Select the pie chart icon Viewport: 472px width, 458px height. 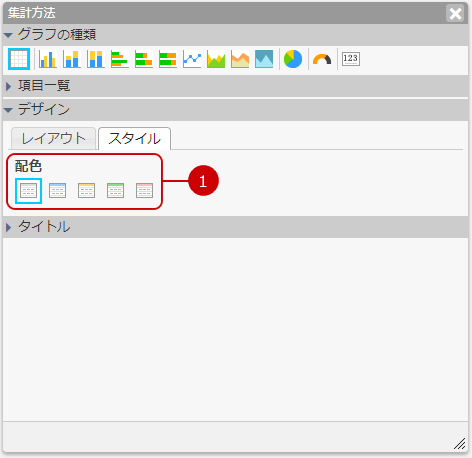click(x=293, y=59)
